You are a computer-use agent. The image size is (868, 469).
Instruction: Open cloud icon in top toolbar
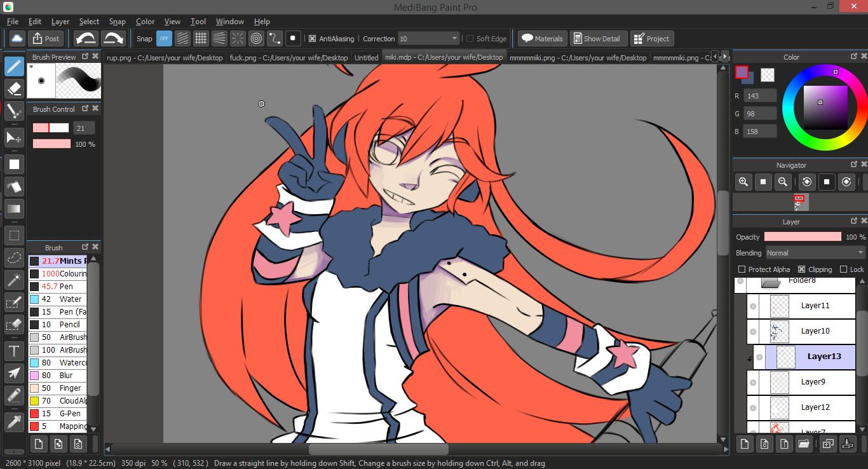pyautogui.click(x=17, y=38)
